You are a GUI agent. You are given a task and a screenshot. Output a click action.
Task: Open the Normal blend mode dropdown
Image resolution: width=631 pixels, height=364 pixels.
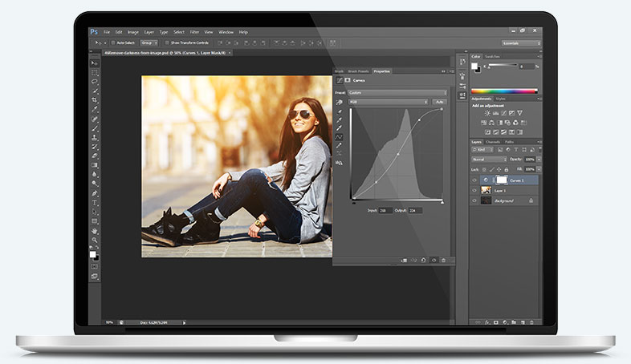[489, 160]
